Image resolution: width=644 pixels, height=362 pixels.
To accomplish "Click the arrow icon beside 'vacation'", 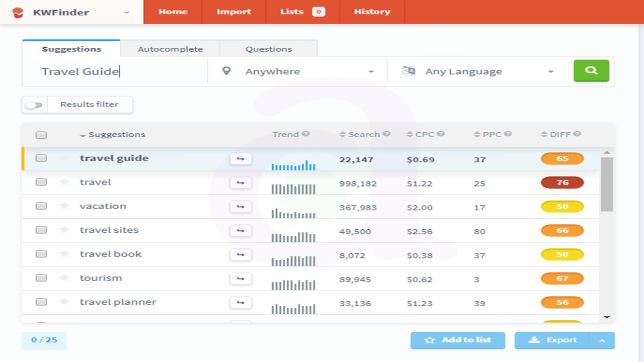I will 240,206.
